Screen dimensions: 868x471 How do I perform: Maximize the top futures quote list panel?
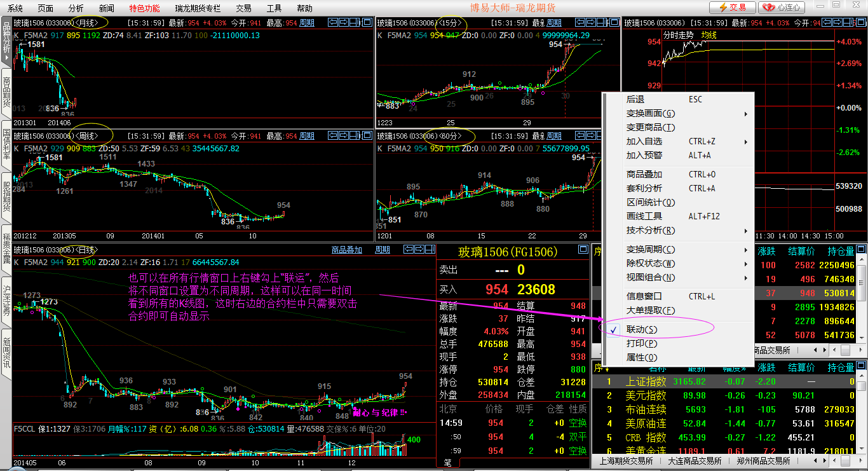pyautogui.click(x=860, y=250)
